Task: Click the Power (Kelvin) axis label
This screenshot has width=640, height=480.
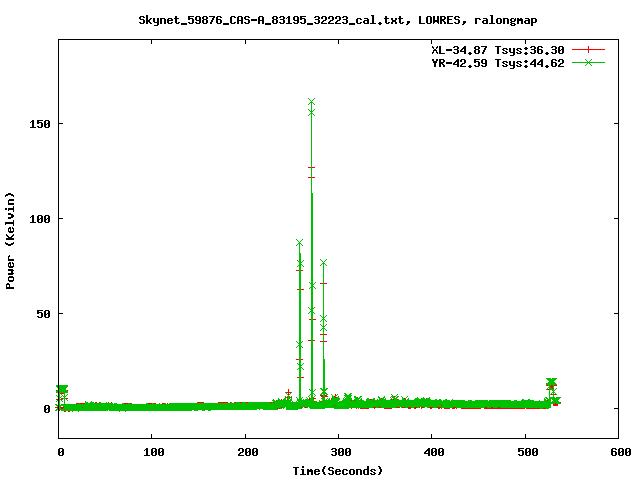Action: point(10,241)
